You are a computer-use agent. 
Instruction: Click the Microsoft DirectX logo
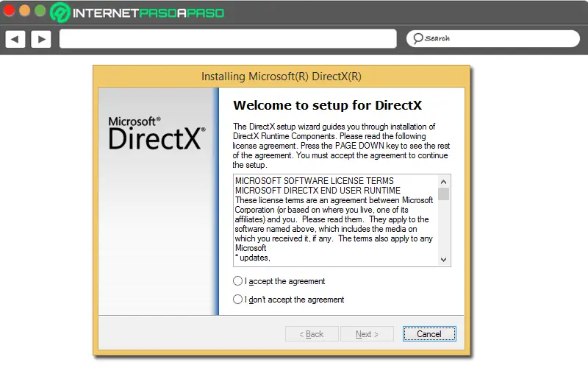(157, 133)
